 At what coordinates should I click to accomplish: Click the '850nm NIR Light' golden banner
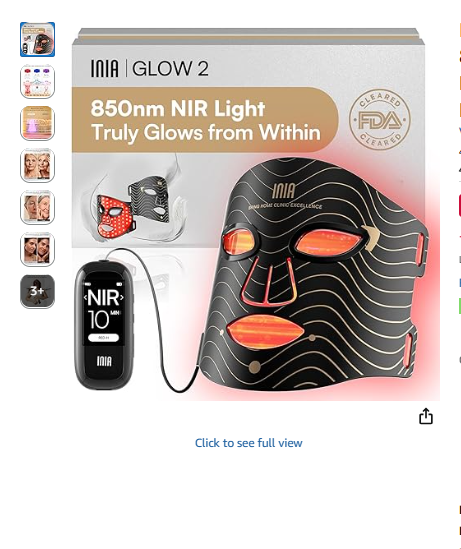click(205, 120)
